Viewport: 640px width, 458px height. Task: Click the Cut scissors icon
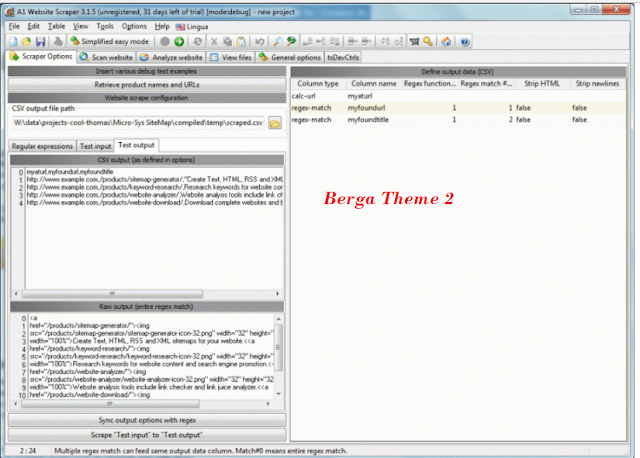(214, 42)
